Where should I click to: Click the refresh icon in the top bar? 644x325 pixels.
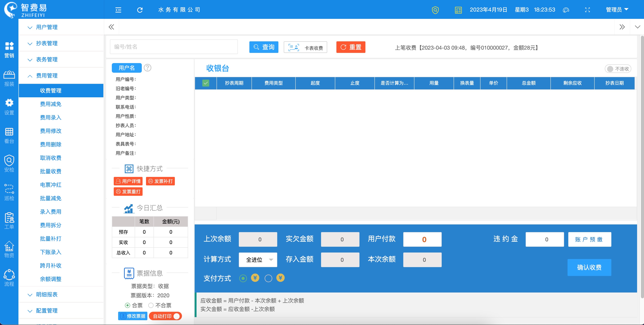point(140,10)
